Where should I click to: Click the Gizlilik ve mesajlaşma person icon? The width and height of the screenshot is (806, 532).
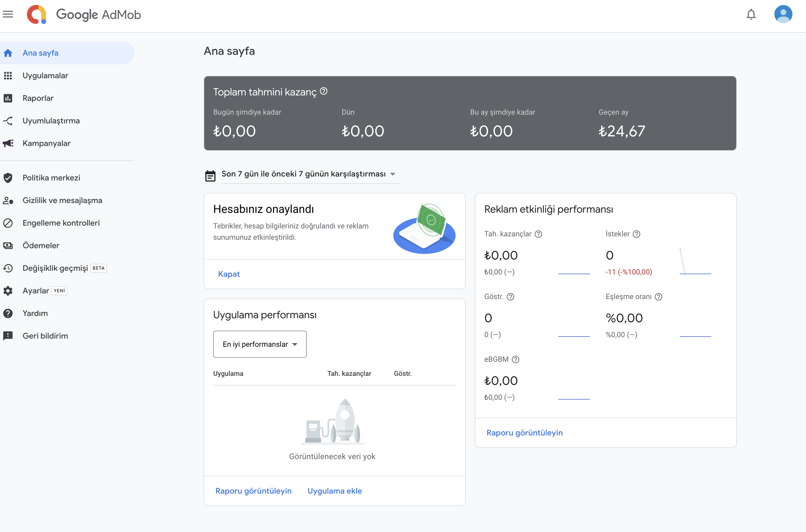click(8, 200)
